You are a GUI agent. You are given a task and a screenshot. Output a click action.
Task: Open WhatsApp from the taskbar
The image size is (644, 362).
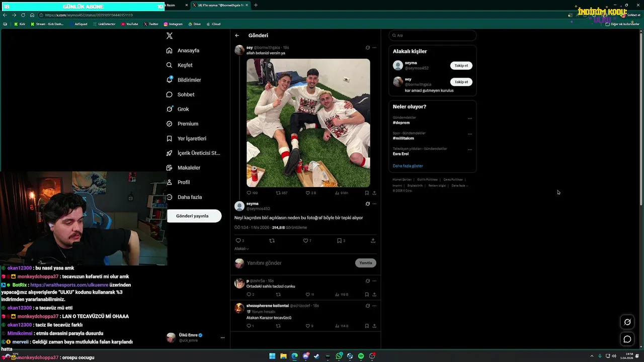[x=339, y=356]
